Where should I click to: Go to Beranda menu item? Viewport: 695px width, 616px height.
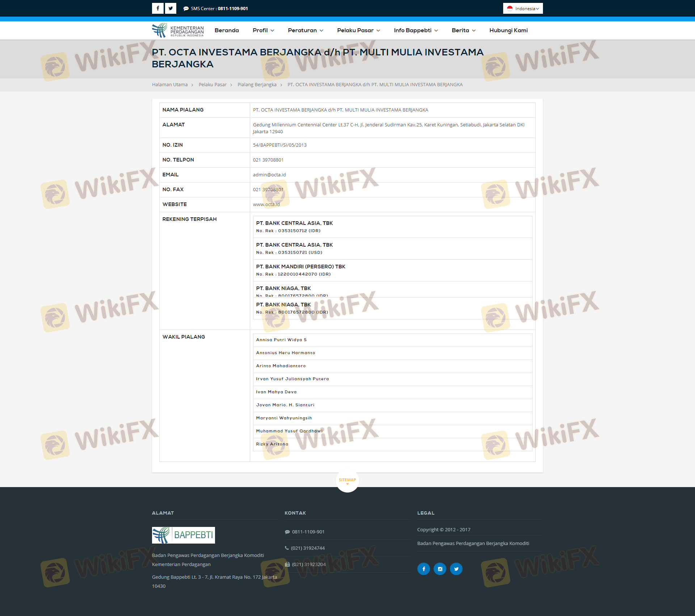[227, 30]
